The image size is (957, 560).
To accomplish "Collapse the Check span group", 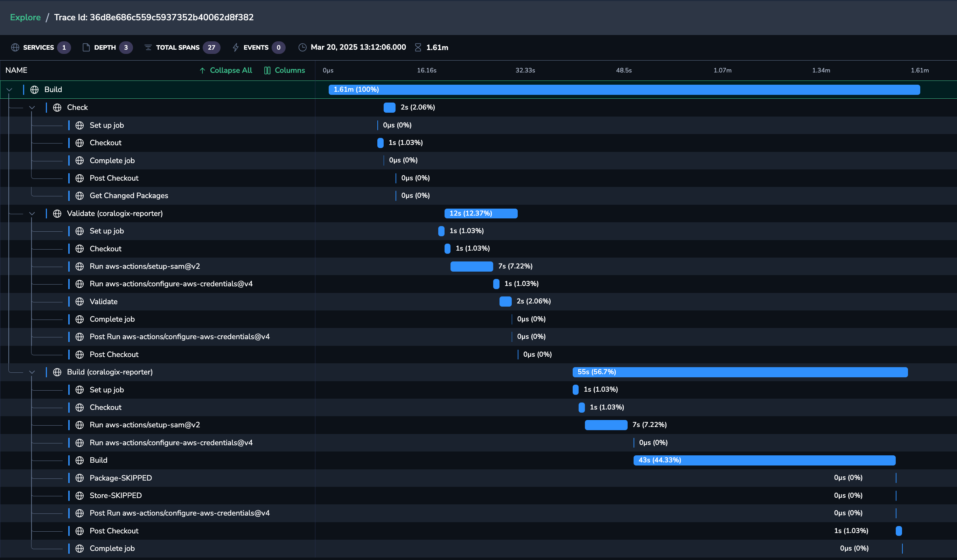I will coord(32,107).
